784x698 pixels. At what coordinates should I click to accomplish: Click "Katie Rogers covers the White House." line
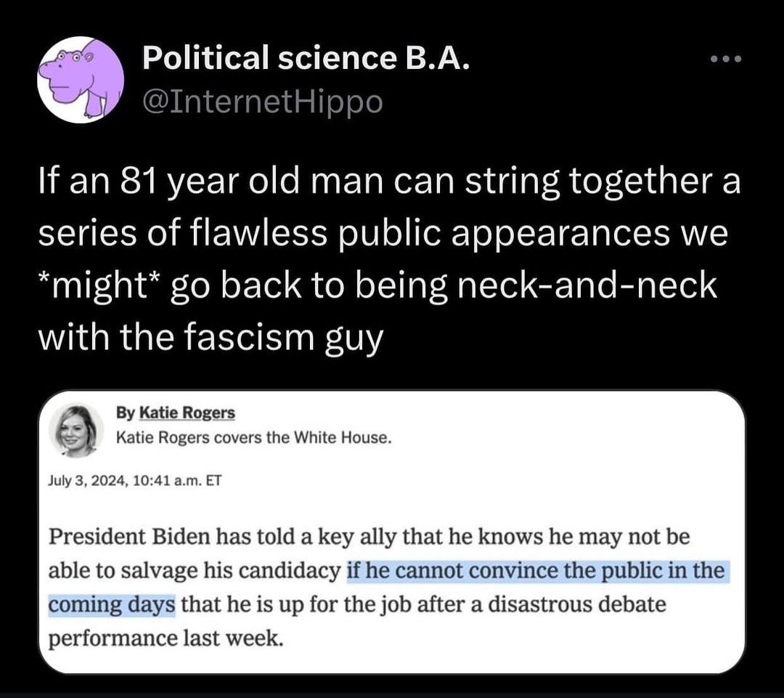click(x=254, y=438)
